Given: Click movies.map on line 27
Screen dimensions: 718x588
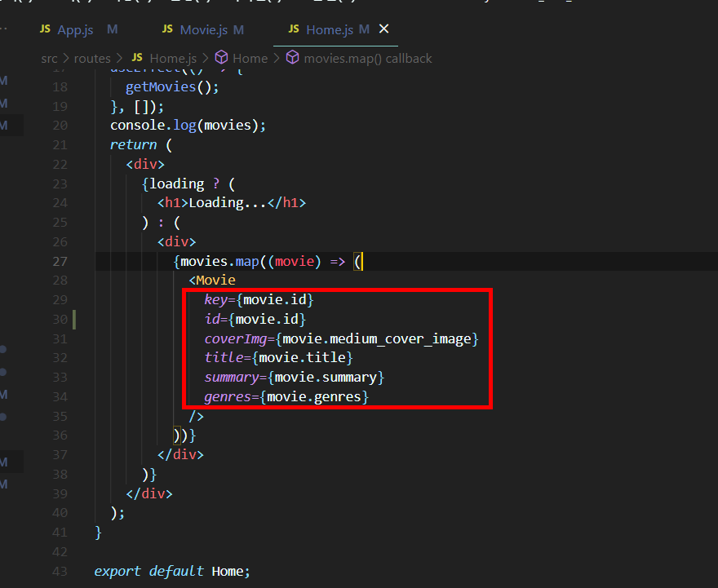Looking at the screenshot, I should [219, 262].
